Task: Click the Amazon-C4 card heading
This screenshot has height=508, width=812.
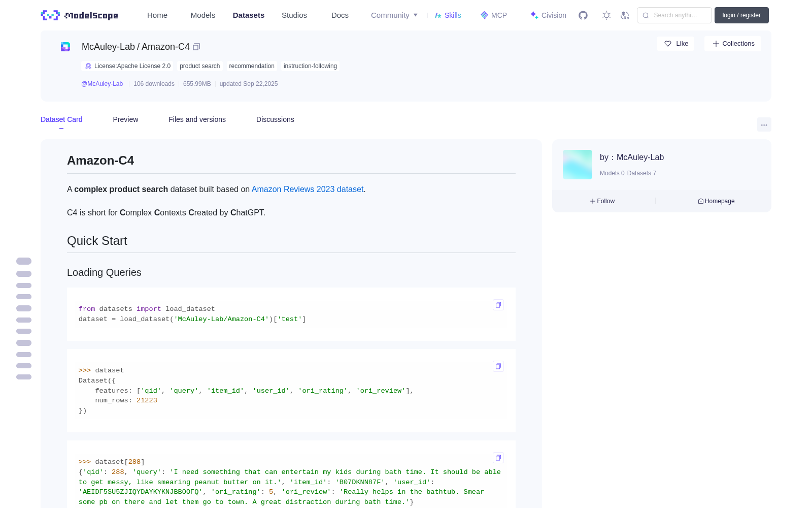Action: click(x=100, y=161)
